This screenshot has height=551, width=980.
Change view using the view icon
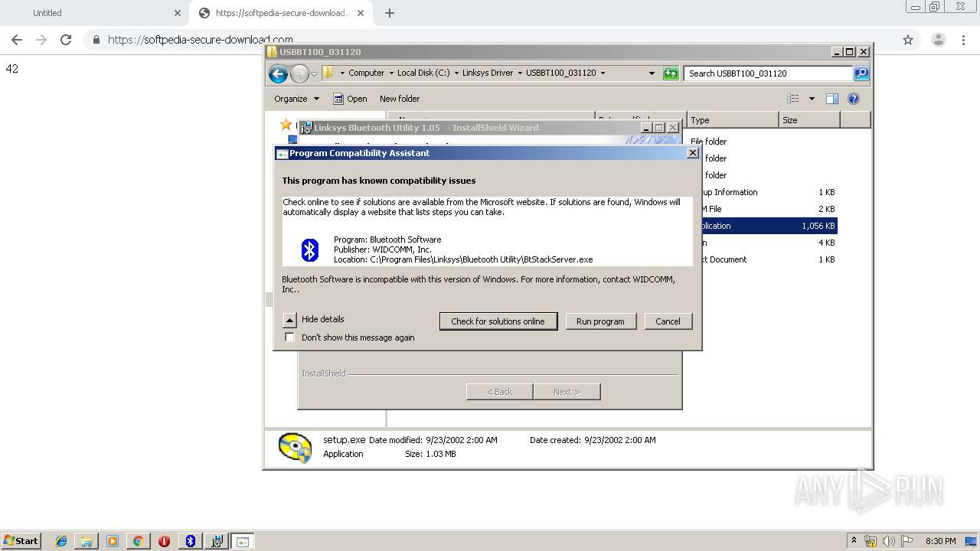click(793, 99)
